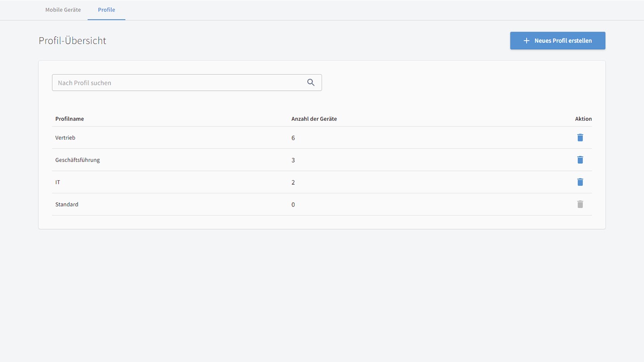Click the Anzahl der Geräte column header

click(x=314, y=119)
